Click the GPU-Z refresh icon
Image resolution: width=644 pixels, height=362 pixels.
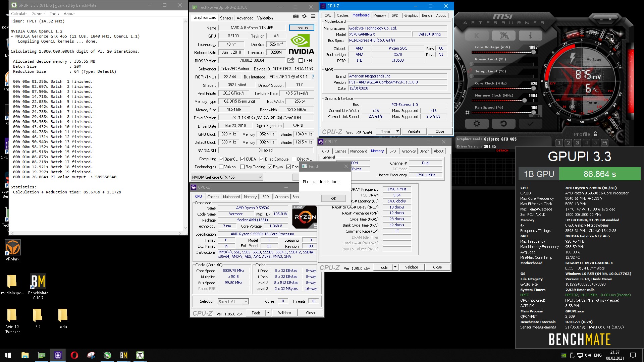(304, 16)
